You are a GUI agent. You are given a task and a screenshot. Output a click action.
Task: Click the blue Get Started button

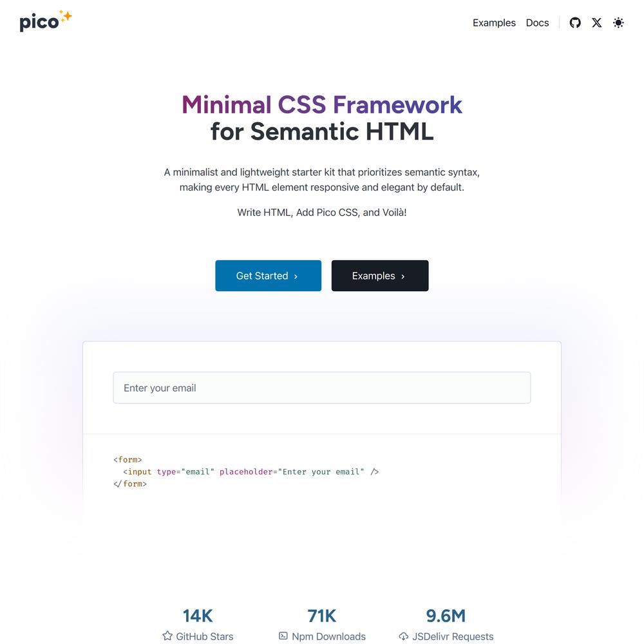268,276
